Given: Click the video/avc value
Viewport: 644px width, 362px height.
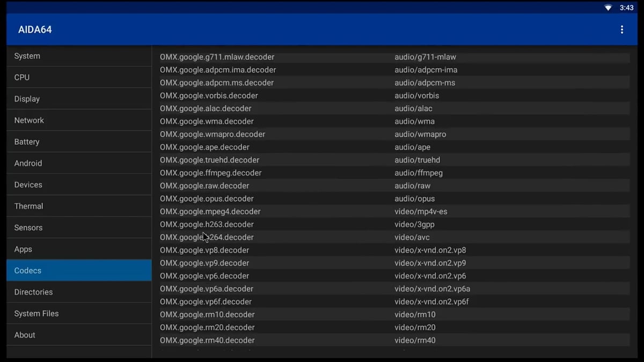Looking at the screenshot, I should click(412, 237).
